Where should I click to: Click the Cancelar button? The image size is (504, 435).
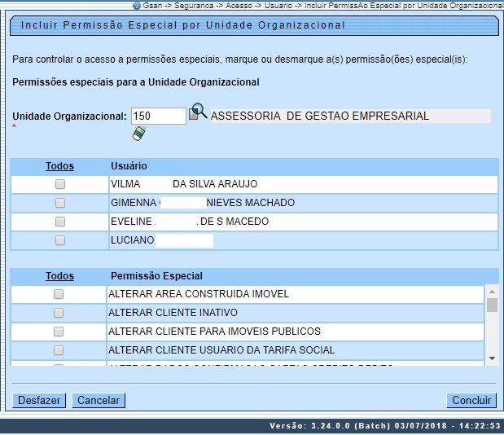coord(99,400)
